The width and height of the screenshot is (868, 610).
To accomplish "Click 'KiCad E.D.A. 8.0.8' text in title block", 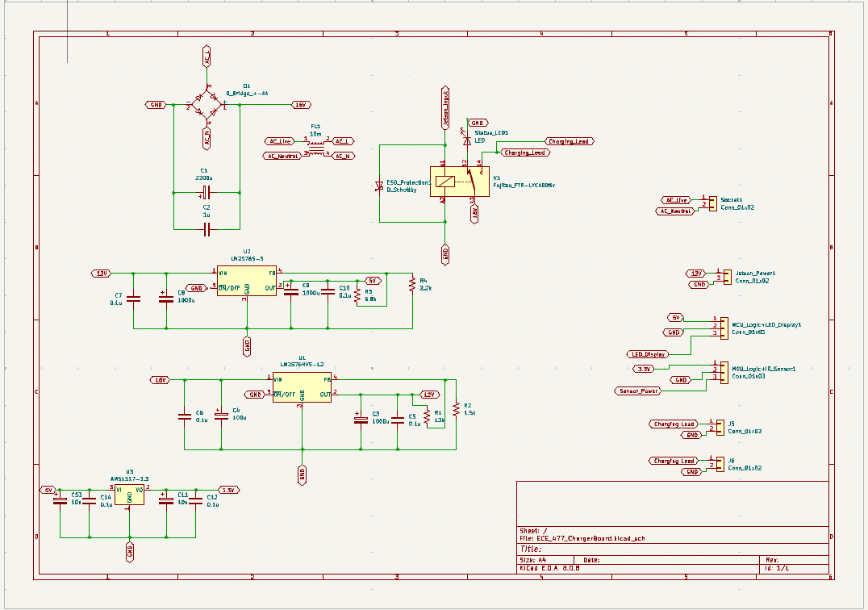I will (549, 569).
